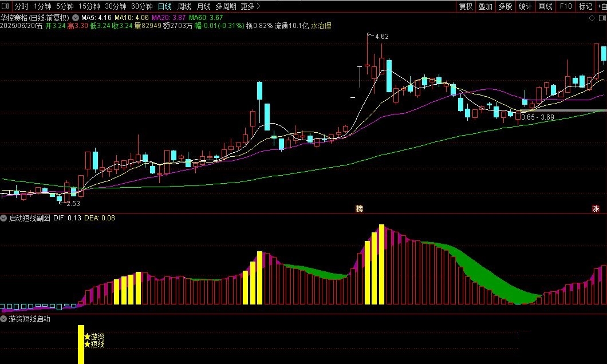Image resolution: width=607 pixels, height=364 pixels.
Task: Click the DEA: 0.08 value
Action: click(100, 218)
